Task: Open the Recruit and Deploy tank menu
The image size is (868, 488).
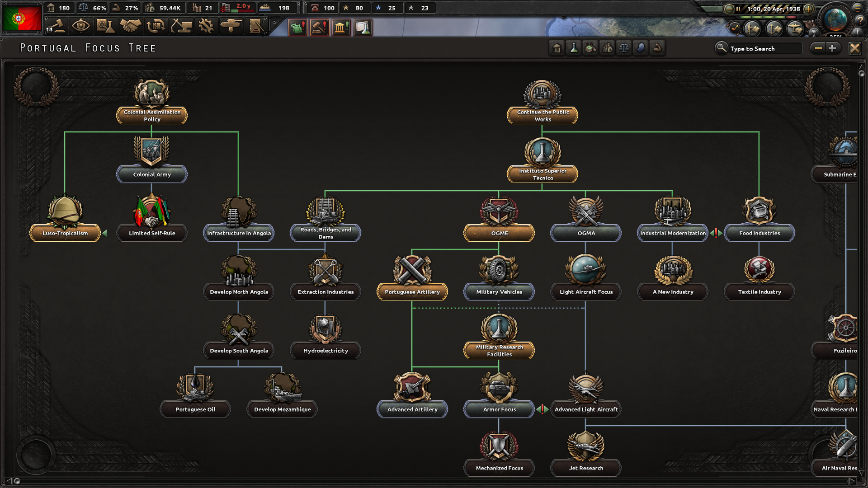Action: (231, 26)
